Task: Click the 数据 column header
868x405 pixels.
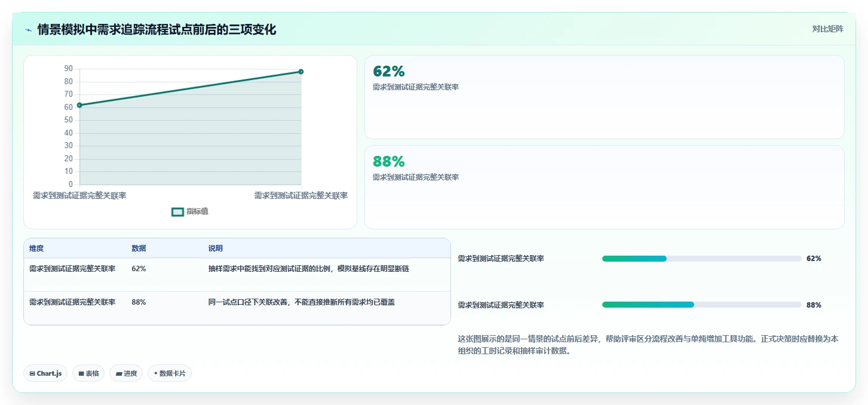Action: 139,248
